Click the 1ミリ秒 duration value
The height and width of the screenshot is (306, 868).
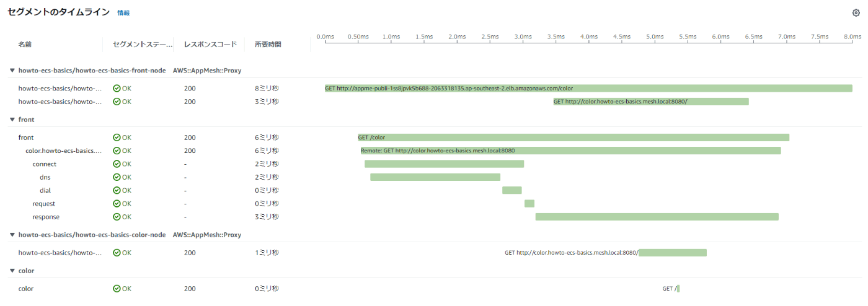[267, 253]
